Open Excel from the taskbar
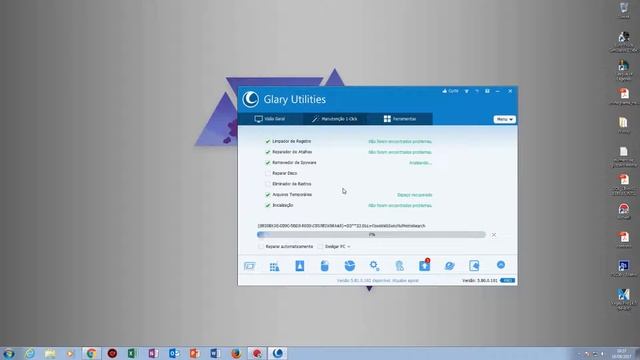 [132, 353]
